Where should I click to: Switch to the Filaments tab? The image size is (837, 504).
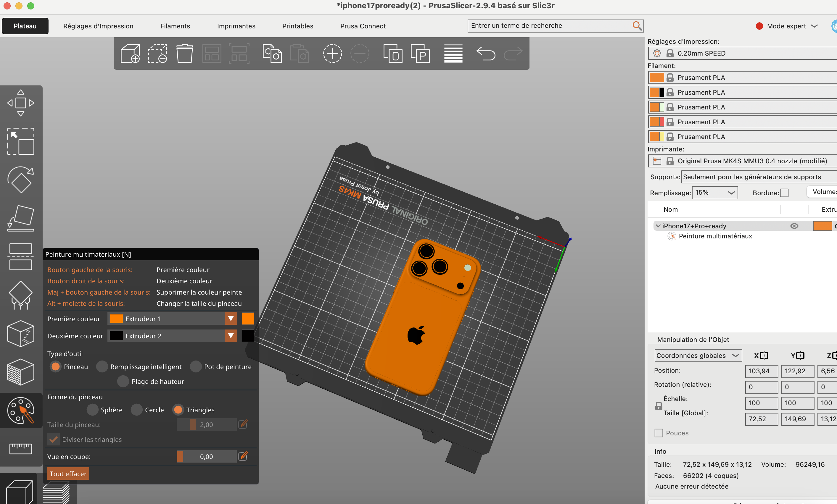click(x=175, y=26)
